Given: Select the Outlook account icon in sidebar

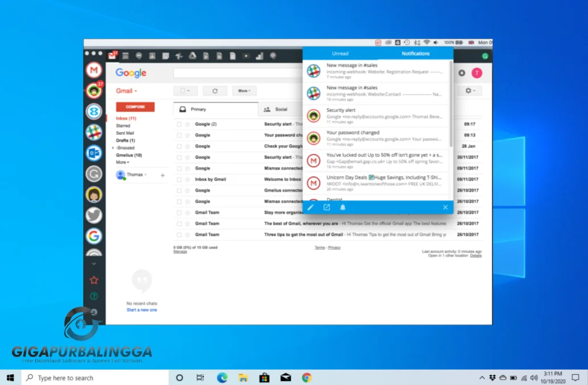Looking at the screenshot, I should click(x=94, y=153).
